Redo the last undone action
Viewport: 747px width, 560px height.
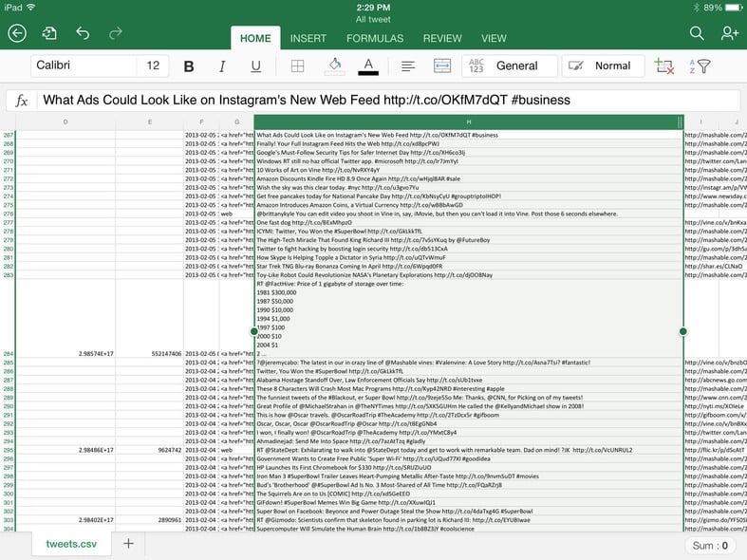click(116, 33)
